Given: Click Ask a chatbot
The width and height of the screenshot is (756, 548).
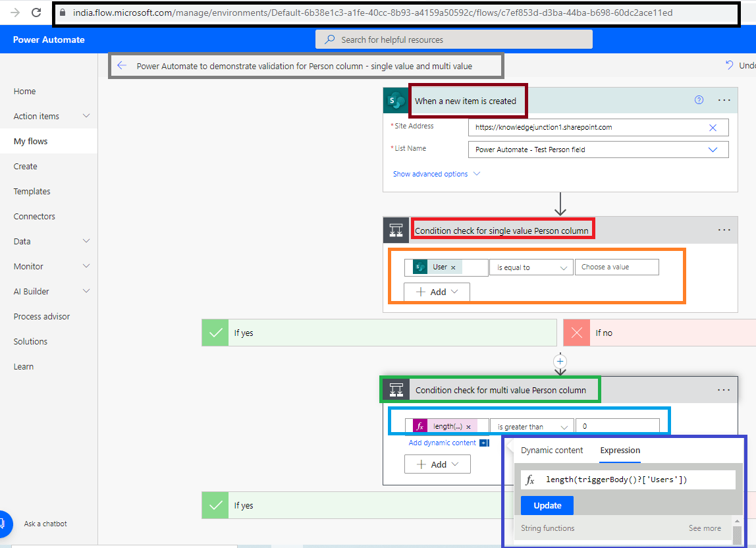Looking at the screenshot, I should click(x=45, y=524).
